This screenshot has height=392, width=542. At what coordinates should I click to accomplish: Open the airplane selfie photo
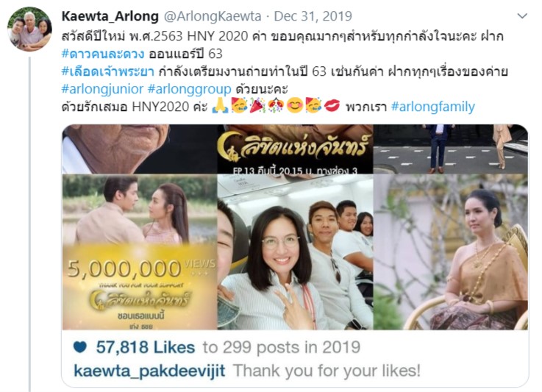point(295,252)
